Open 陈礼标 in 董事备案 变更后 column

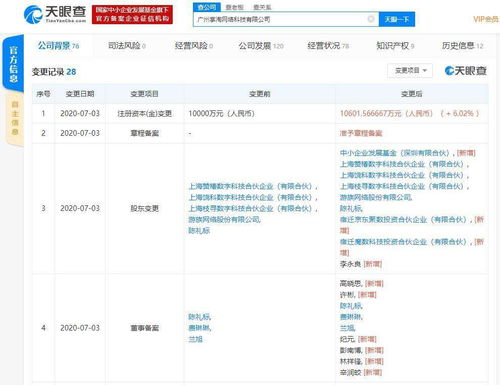point(351,306)
